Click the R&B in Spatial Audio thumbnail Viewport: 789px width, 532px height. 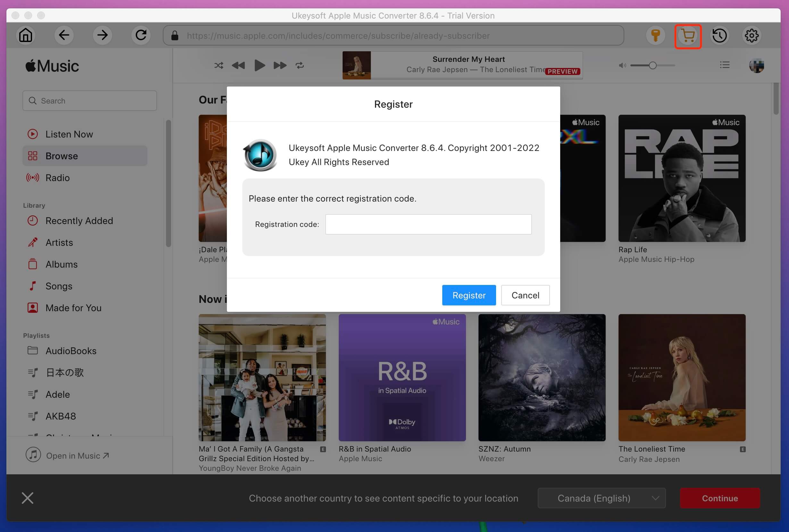point(403,378)
